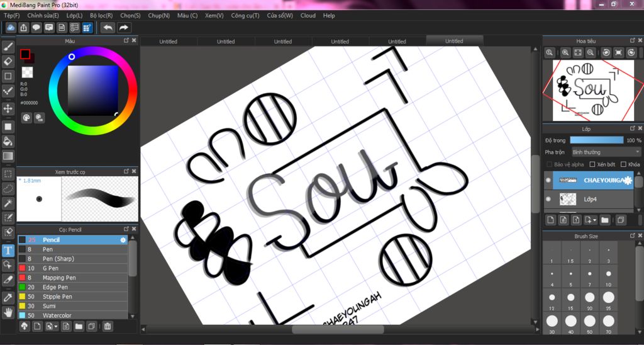The width and height of the screenshot is (644, 345).
Task: Open the add-brush dropdown arrow
Action: (56, 327)
